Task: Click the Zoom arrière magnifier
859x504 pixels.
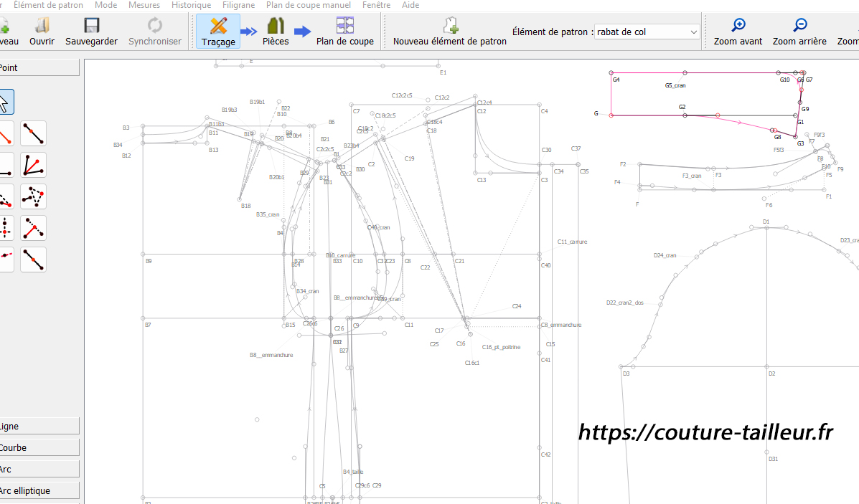Action: (x=799, y=27)
